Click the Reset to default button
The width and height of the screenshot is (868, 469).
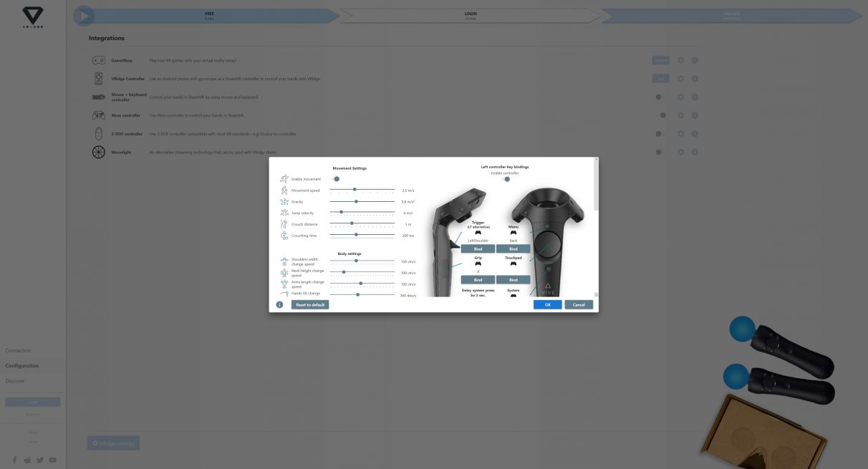[x=310, y=305]
